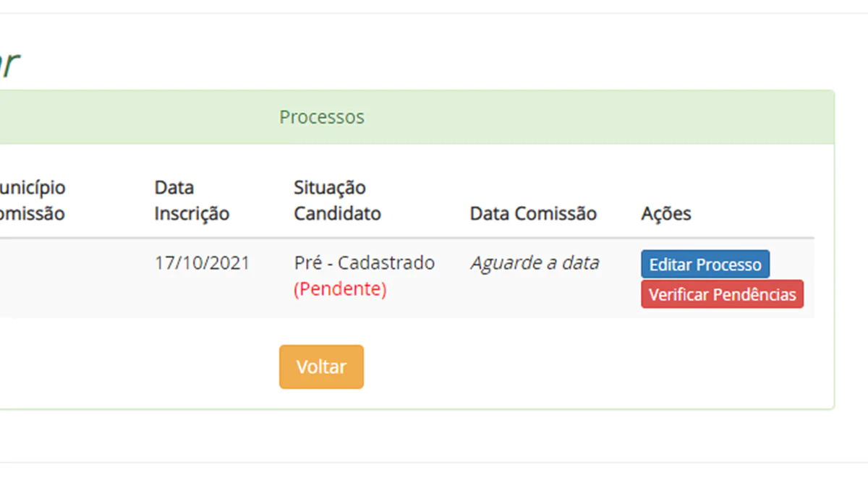Image resolution: width=868 pixels, height=488 pixels.
Task: Click the Pré - Cadastrado status text
Action: click(x=364, y=262)
